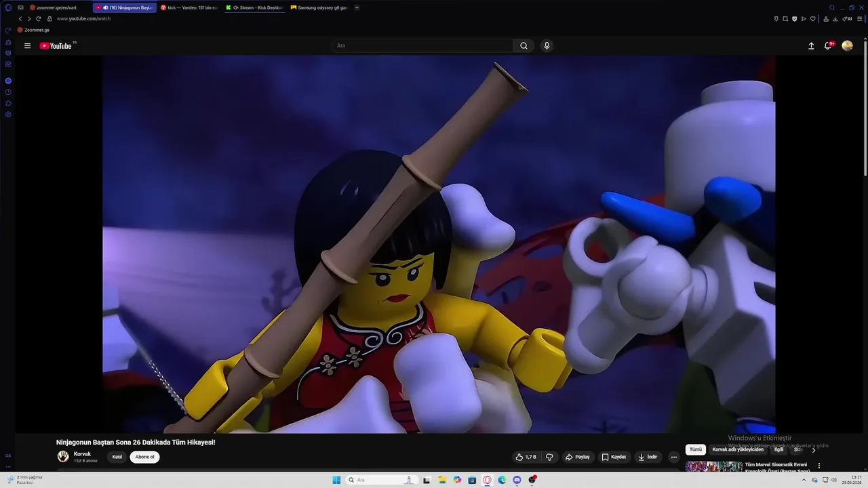Open more actions three-dot menu

pos(673,457)
